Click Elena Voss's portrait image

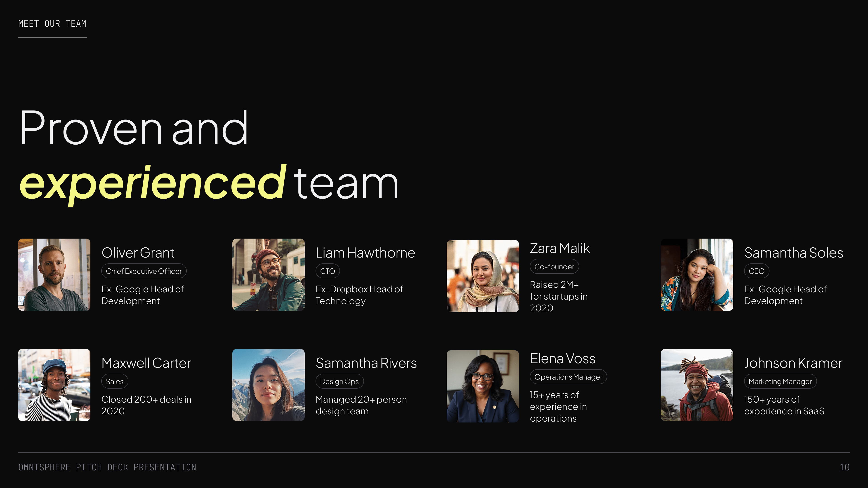pyautogui.click(x=483, y=386)
